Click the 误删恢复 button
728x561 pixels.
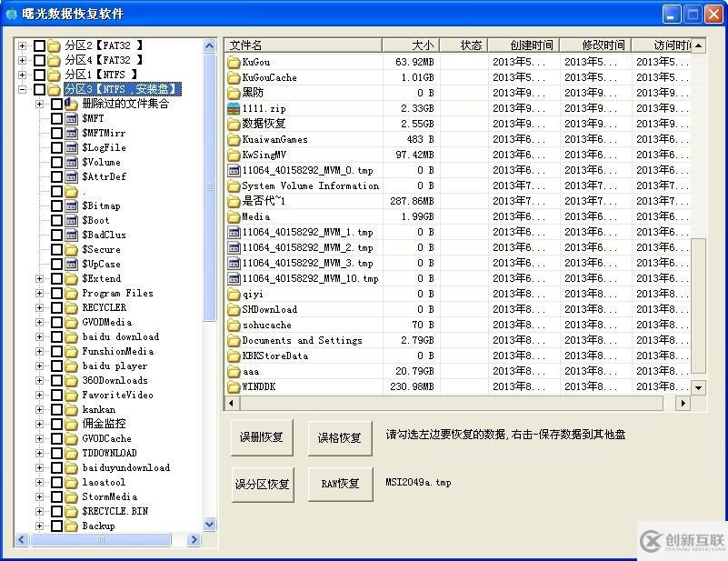(x=262, y=437)
